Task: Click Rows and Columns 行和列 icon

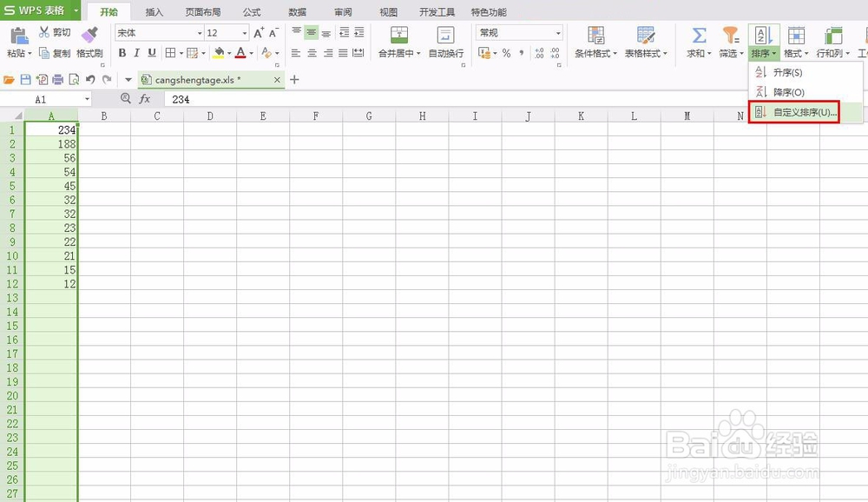Action: pyautogui.click(x=832, y=36)
